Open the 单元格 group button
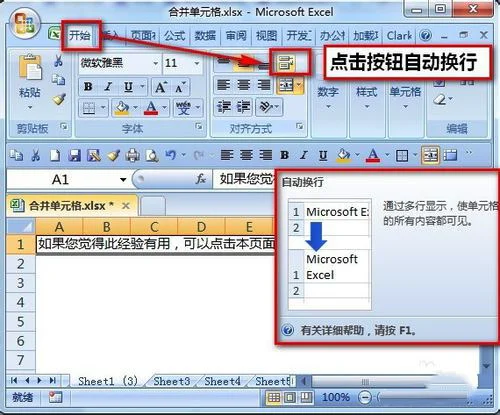The width and height of the screenshot is (500, 415). click(405, 97)
